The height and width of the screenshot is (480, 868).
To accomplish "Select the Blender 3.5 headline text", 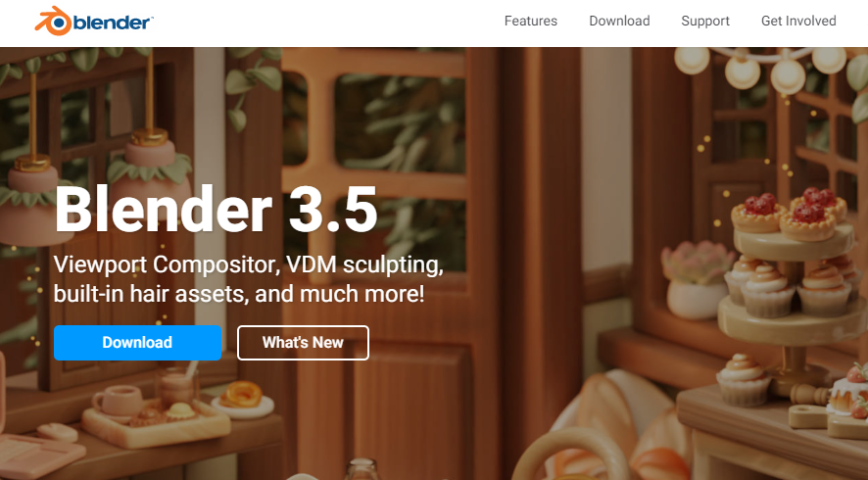I will (x=216, y=210).
